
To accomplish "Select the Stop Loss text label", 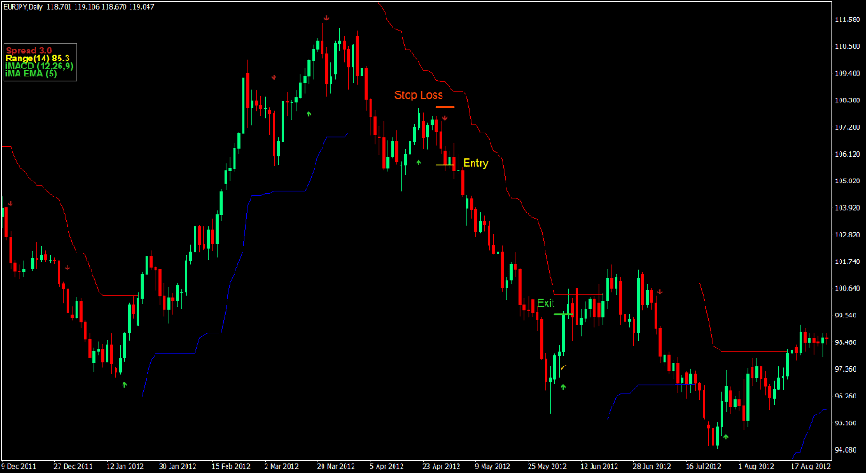I will click(418, 95).
